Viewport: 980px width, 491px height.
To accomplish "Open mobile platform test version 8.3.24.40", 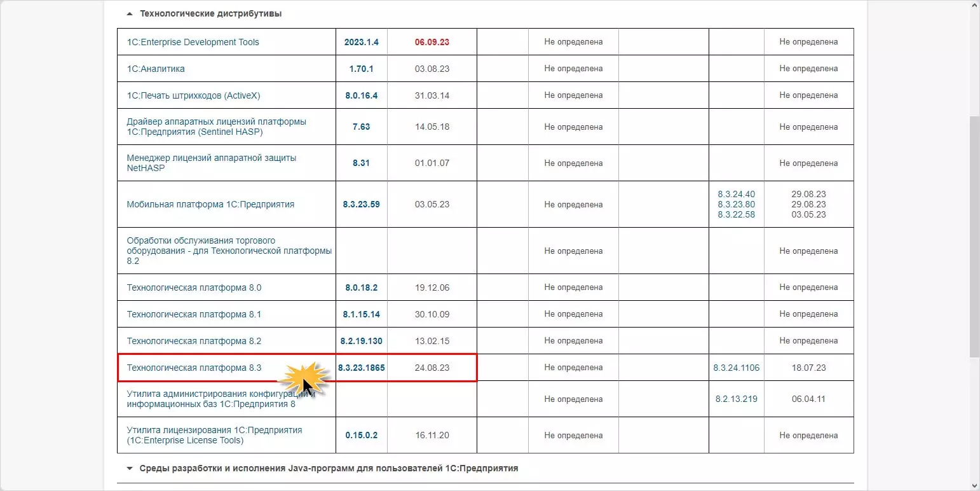I will pyautogui.click(x=737, y=194).
